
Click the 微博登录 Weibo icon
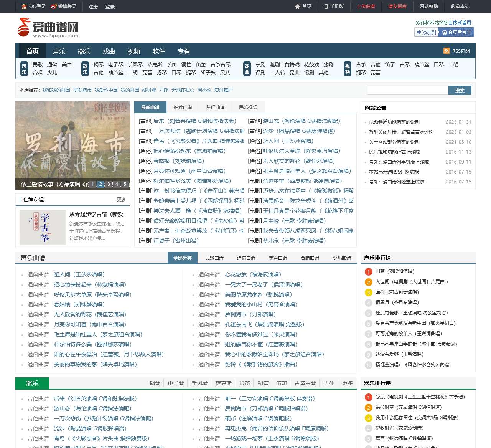point(54,6)
